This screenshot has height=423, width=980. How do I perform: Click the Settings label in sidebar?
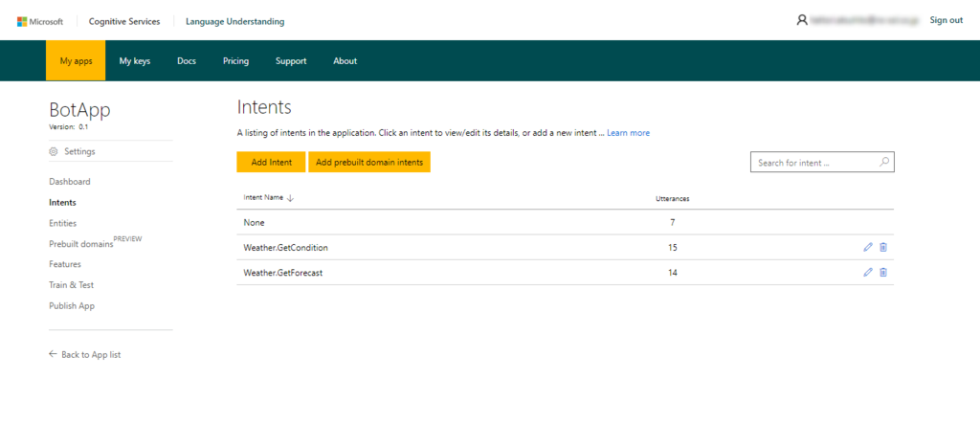[79, 151]
